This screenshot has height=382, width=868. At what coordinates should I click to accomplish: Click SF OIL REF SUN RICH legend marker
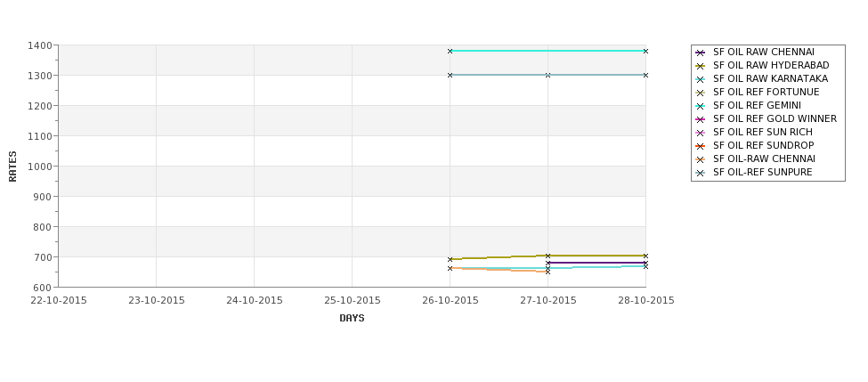click(701, 133)
